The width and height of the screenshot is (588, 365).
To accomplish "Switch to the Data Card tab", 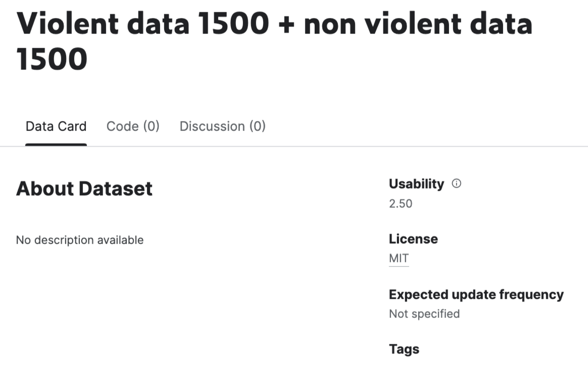I will coord(56,126).
